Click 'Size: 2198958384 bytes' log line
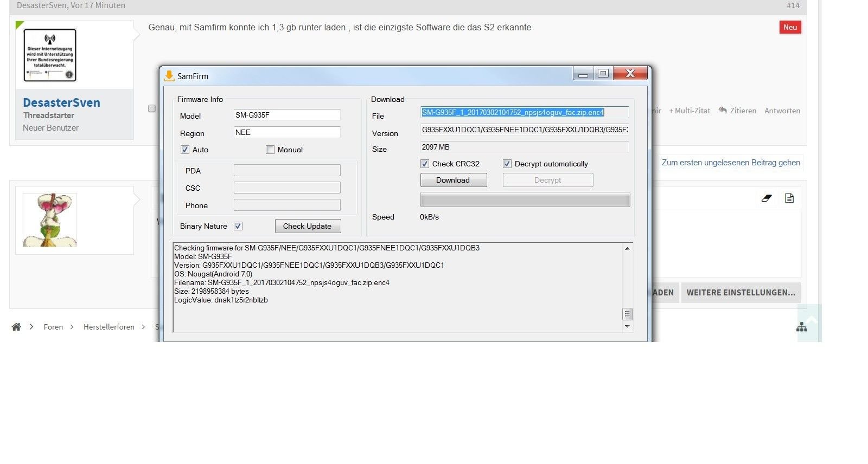Screen dimensions: 868x464 pyautogui.click(x=212, y=291)
